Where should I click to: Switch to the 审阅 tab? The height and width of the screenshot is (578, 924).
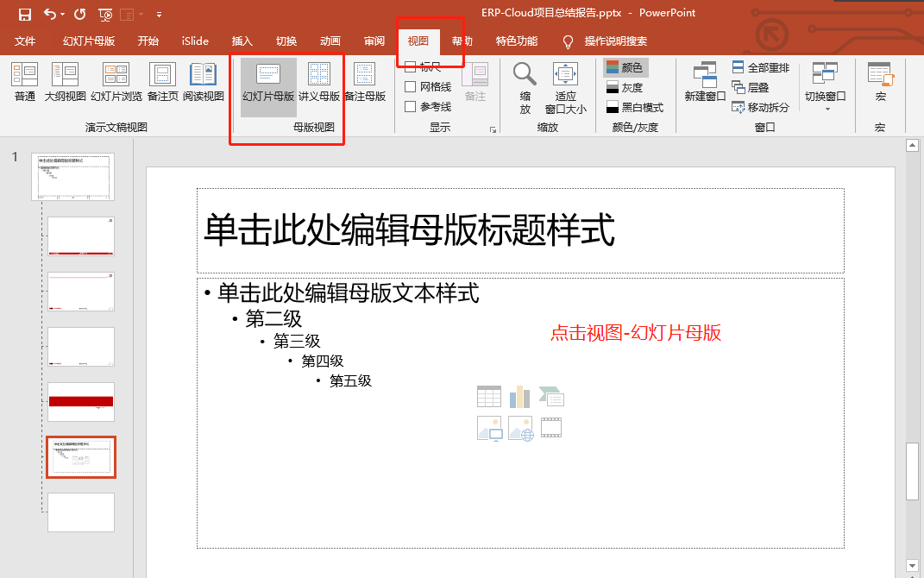point(374,41)
